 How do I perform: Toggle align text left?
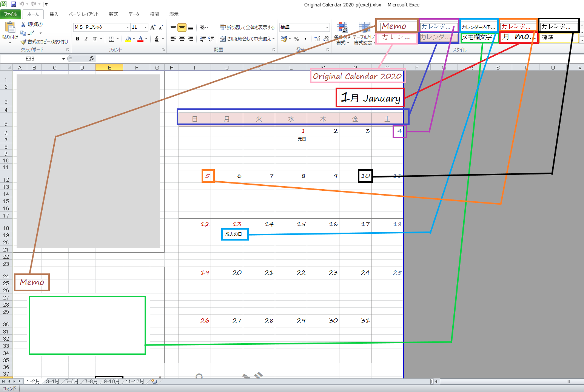pyautogui.click(x=173, y=39)
